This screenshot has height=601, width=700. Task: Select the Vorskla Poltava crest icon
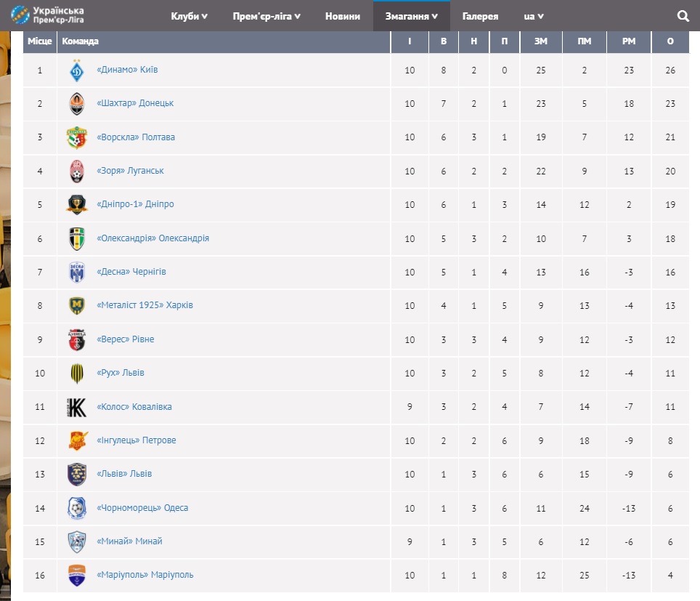click(x=76, y=137)
